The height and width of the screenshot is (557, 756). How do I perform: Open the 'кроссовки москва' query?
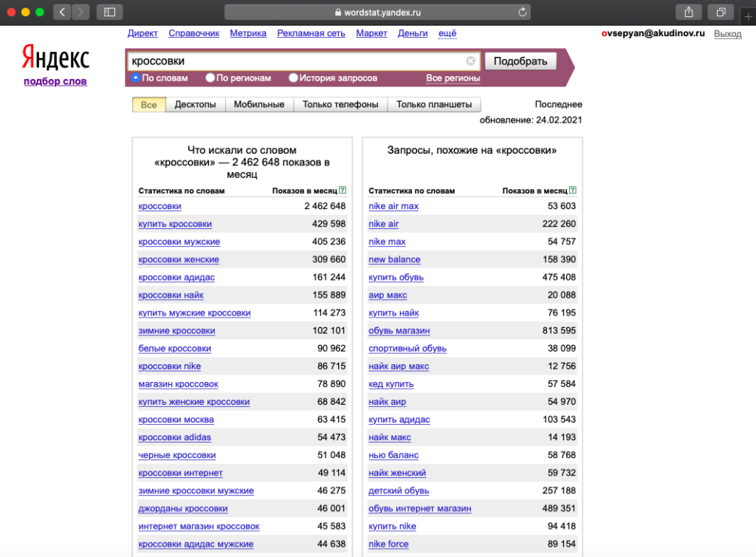click(x=176, y=420)
